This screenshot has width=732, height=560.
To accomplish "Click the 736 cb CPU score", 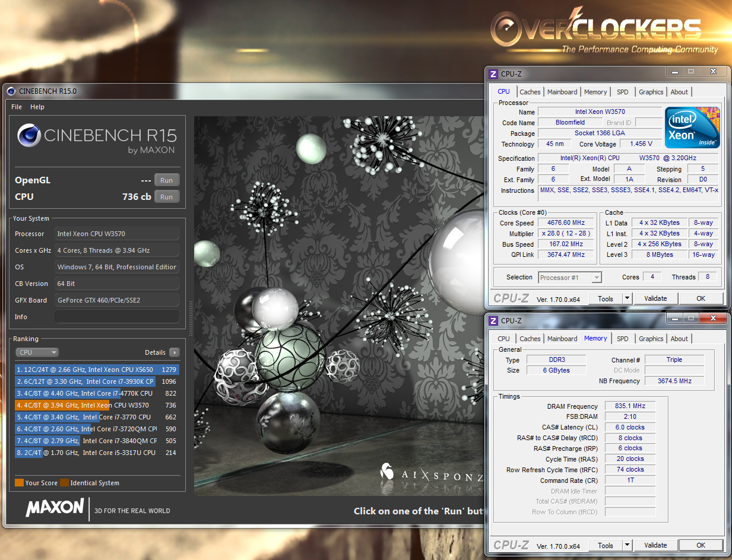I will pos(137,197).
